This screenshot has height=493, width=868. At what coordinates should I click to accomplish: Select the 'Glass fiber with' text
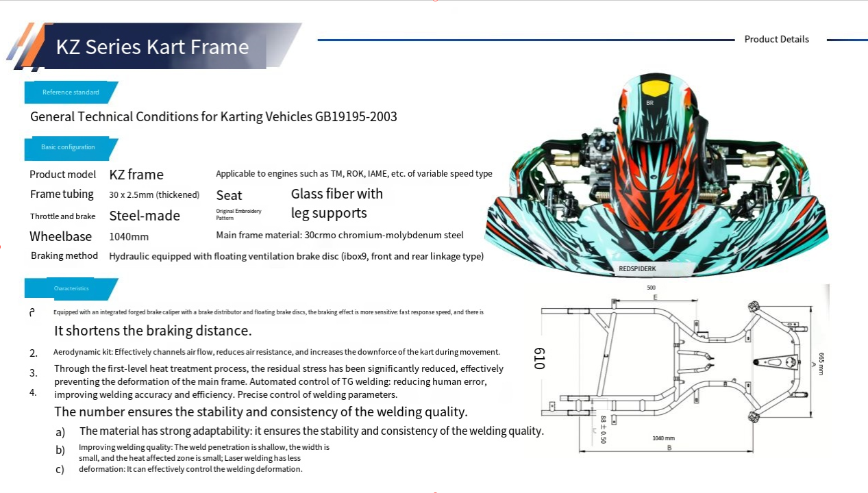pos(337,194)
